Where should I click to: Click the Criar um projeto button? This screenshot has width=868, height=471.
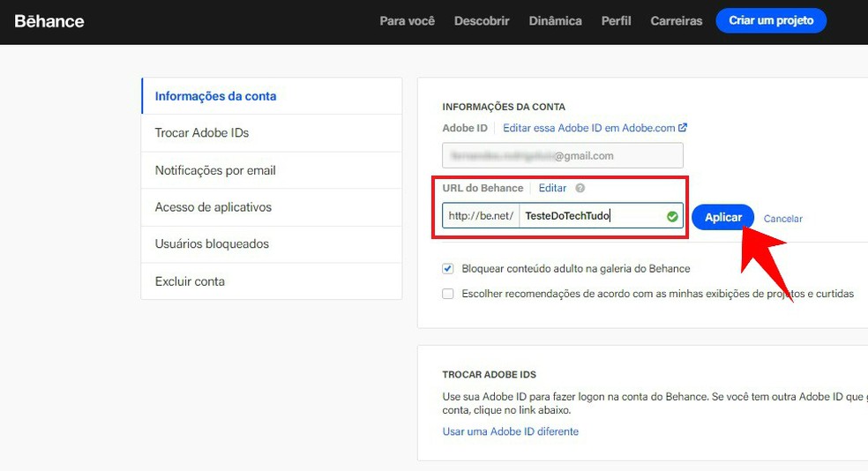coord(771,20)
